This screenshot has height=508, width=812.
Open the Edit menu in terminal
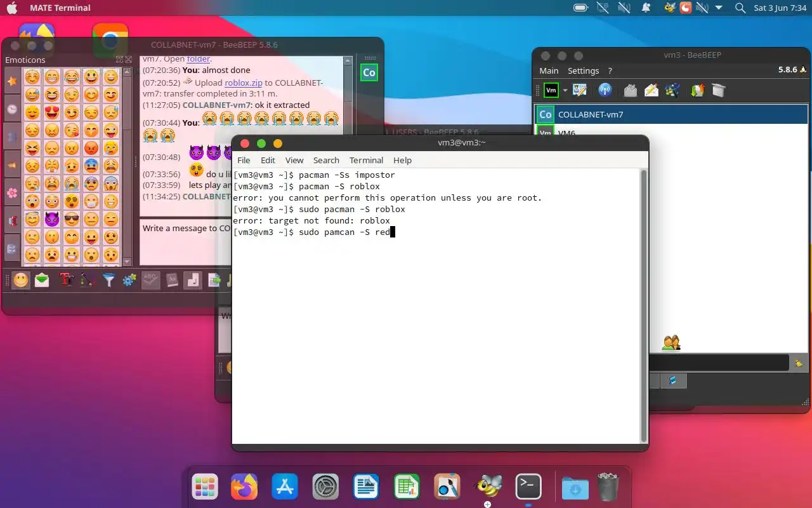point(268,160)
